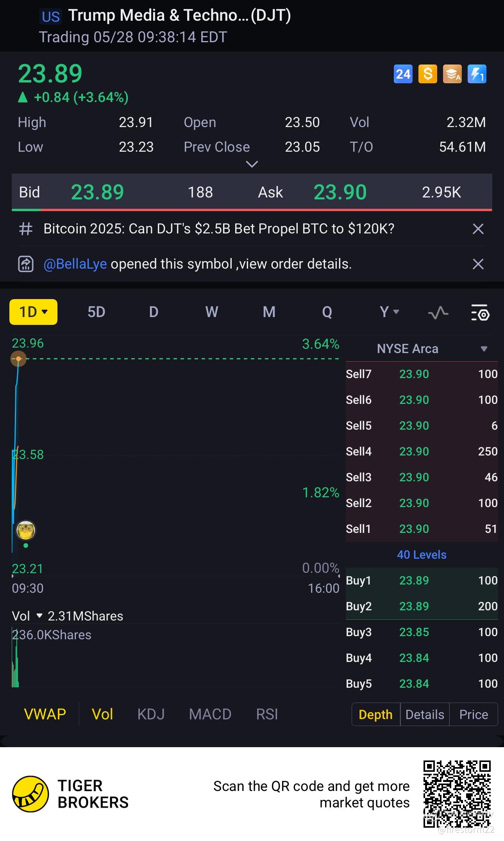
Task: Open the 1D timeframe dropdown
Action: (33, 312)
